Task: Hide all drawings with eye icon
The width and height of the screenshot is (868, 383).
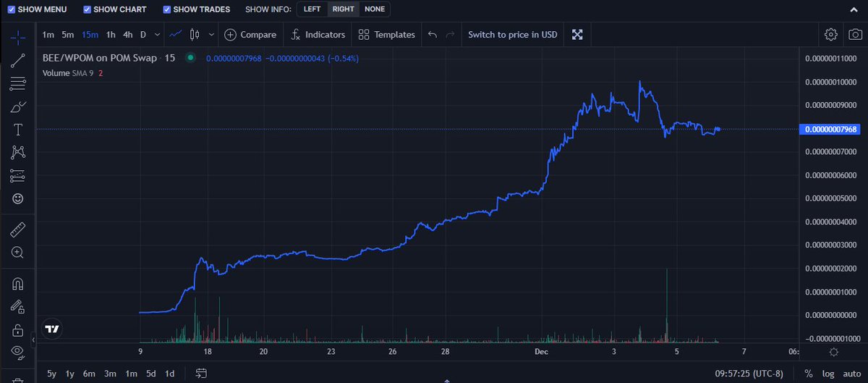Action: 17,353
